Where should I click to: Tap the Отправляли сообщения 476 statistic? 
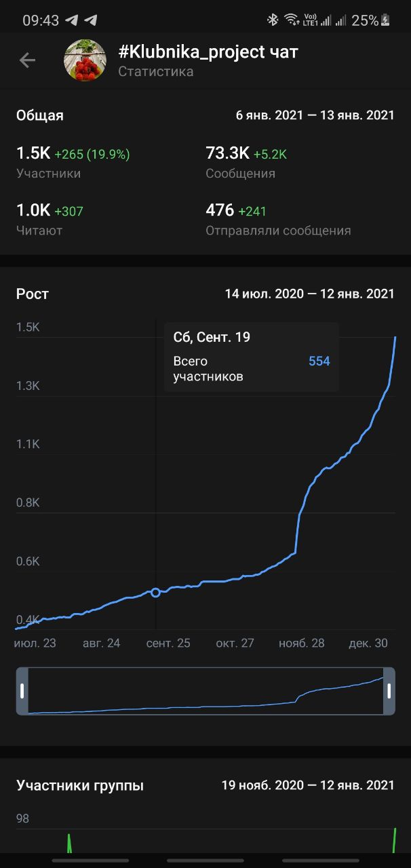pyautogui.click(x=278, y=220)
